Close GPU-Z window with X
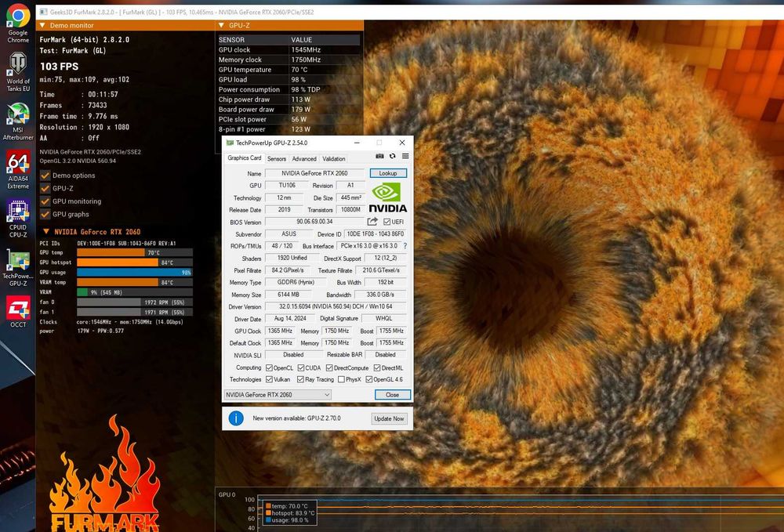Image resolution: width=784 pixels, height=532 pixels. [x=402, y=143]
